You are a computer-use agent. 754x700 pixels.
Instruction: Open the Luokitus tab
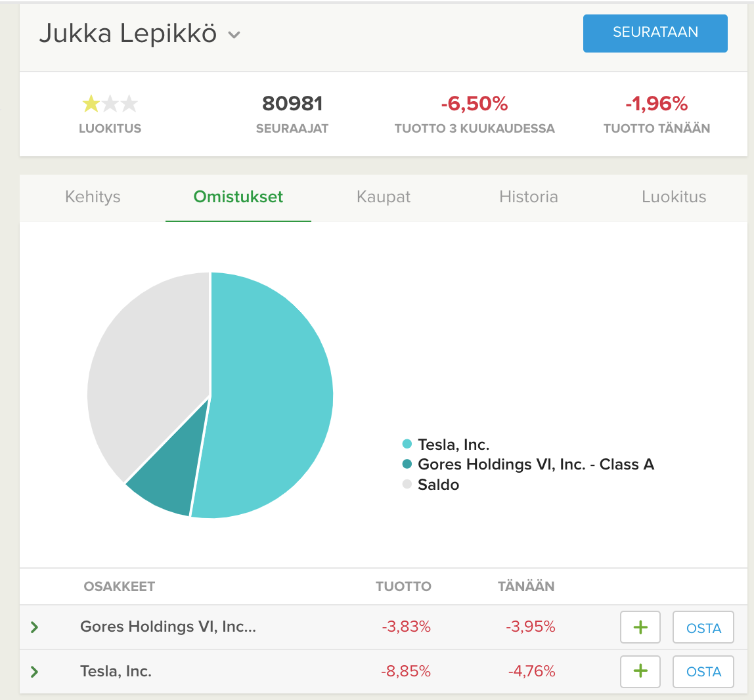click(x=674, y=197)
